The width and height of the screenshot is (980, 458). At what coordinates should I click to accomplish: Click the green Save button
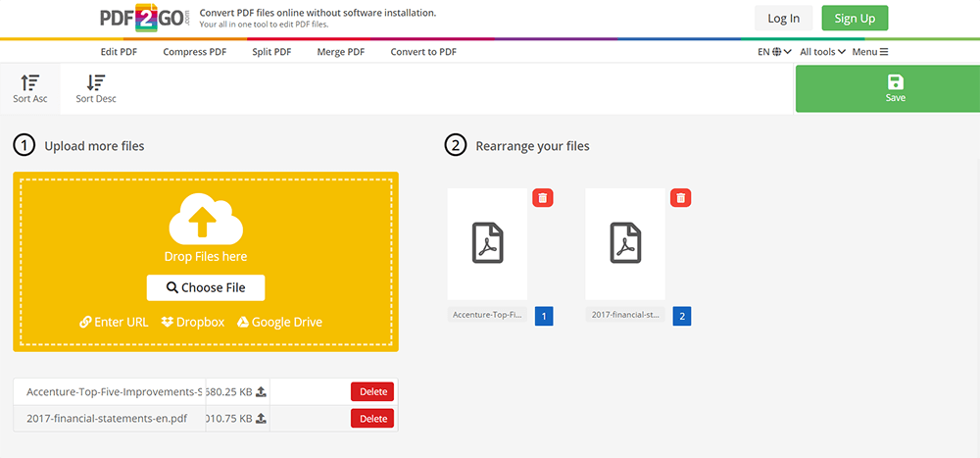[895, 88]
